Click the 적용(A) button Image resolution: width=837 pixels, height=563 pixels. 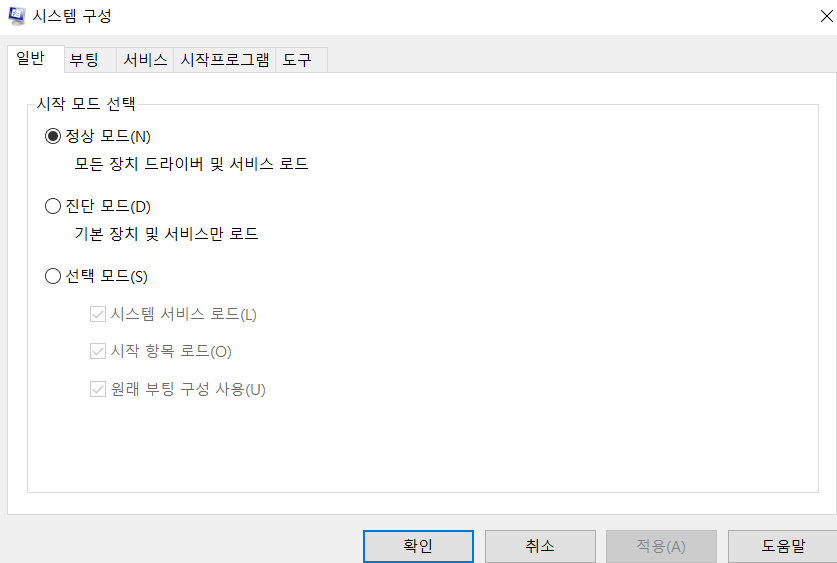pos(661,546)
